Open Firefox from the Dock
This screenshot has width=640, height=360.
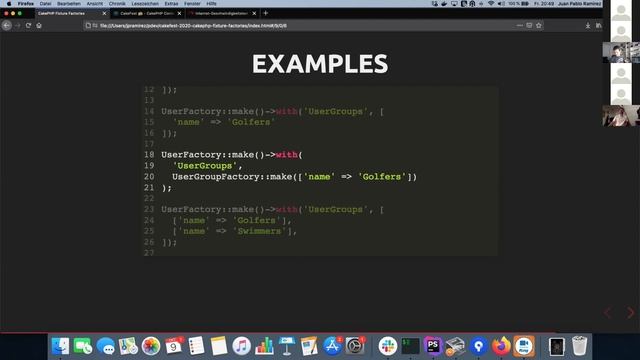(501, 346)
